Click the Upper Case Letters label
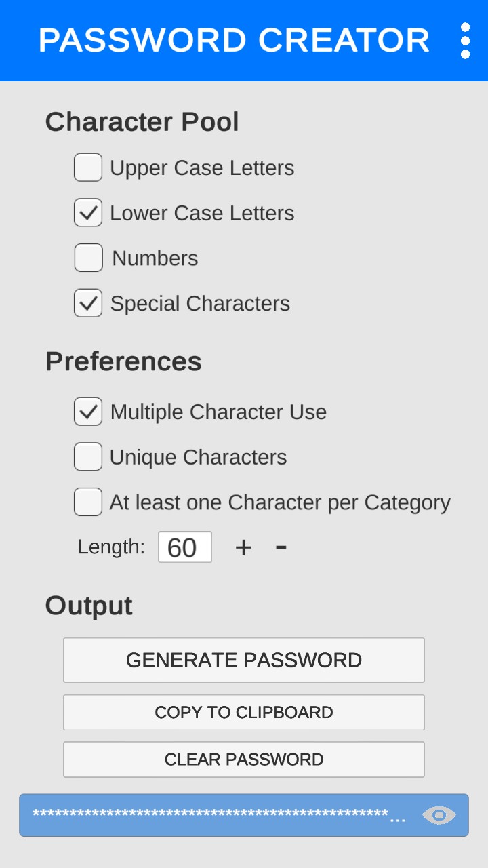This screenshot has height=868, width=488. (x=202, y=168)
